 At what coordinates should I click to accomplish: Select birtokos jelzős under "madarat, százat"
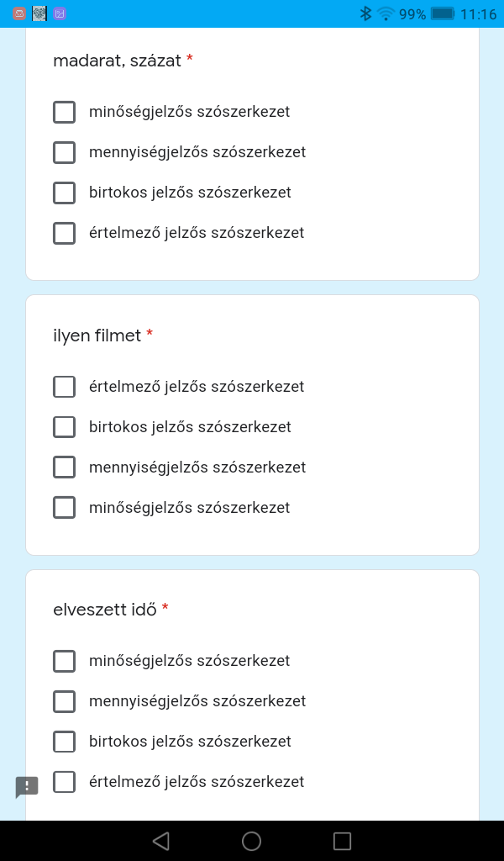point(65,193)
